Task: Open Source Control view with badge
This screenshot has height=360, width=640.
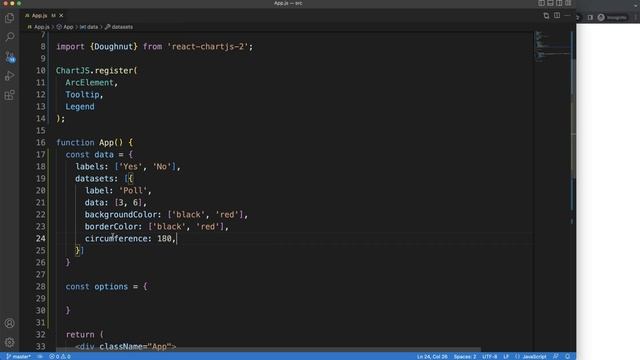Action: coord(10,57)
